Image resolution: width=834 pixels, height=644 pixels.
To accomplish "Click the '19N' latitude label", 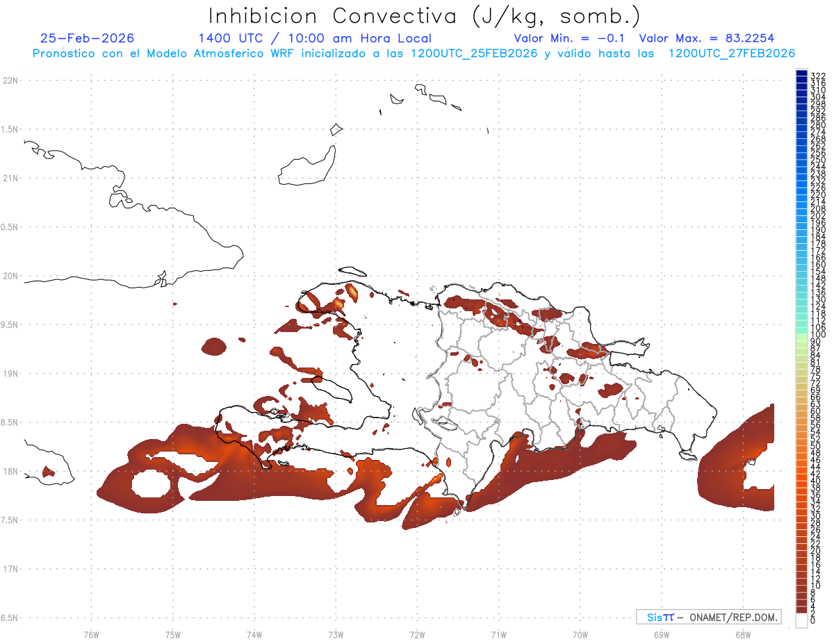I will tap(10, 373).
